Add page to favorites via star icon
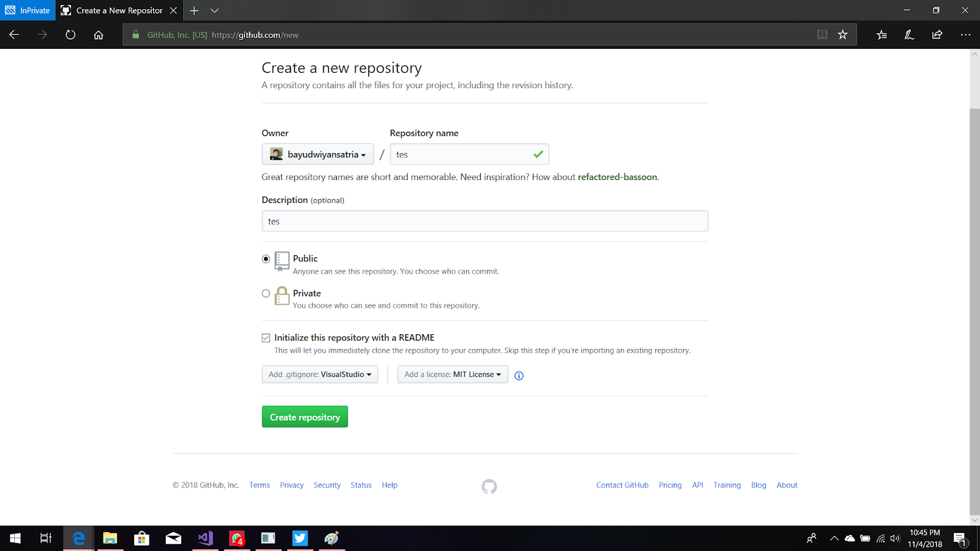The width and height of the screenshot is (980, 551). tap(842, 35)
